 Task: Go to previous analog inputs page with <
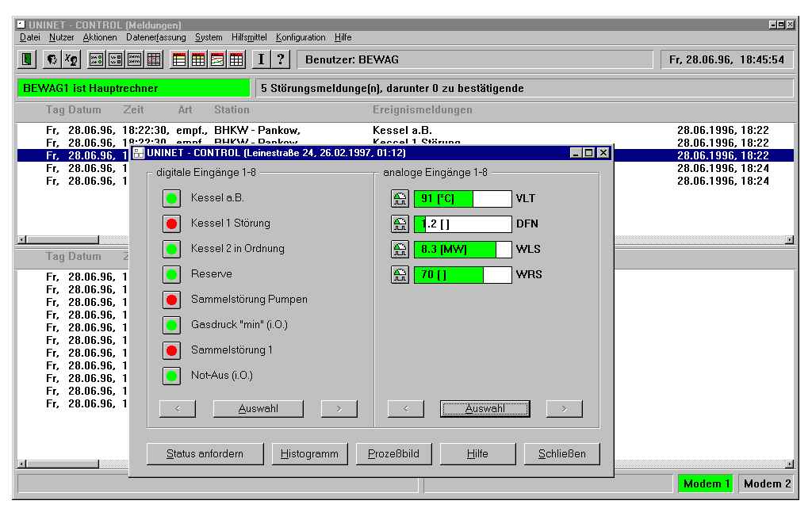point(406,408)
